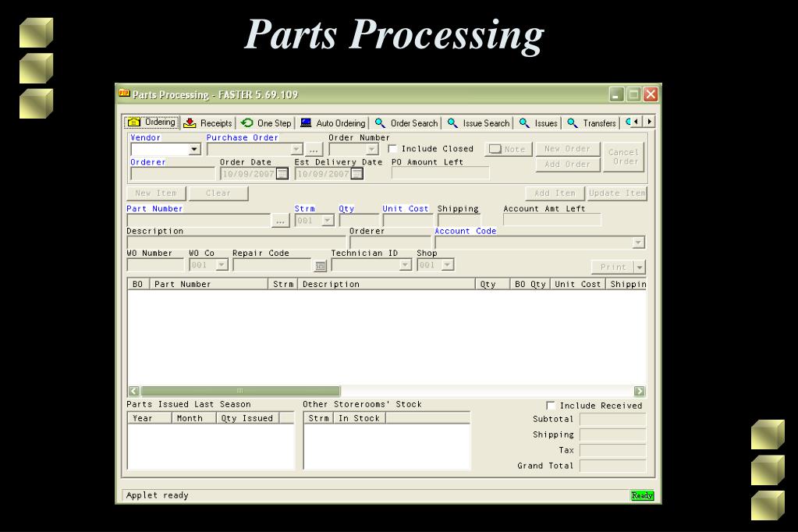Screen dimensions: 798x532
Task: Click the Description input field
Action: click(x=236, y=243)
